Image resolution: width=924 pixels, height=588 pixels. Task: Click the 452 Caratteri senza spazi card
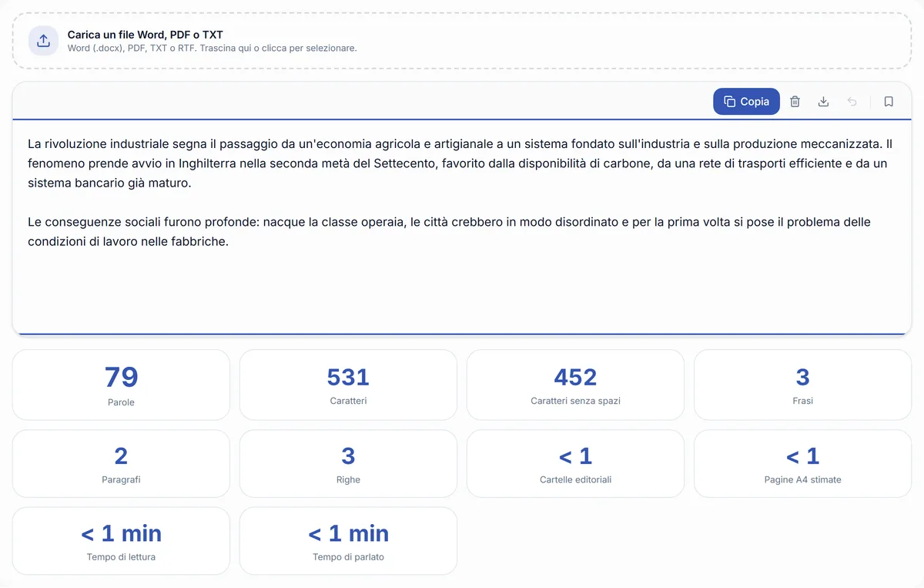tap(575, 385)
